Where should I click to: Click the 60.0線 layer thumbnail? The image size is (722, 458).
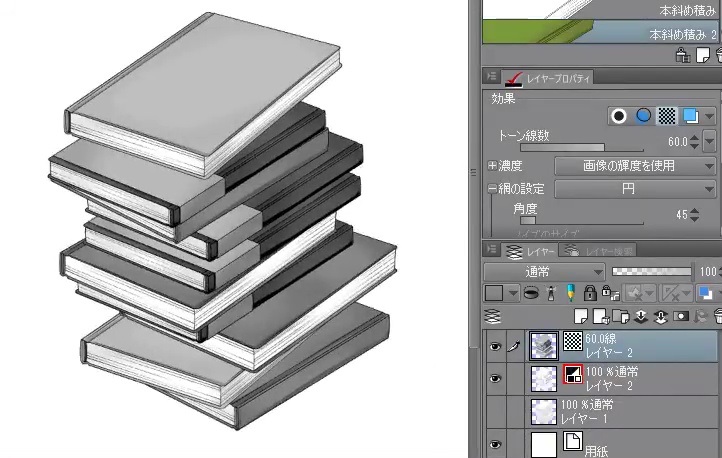(544, 345)
